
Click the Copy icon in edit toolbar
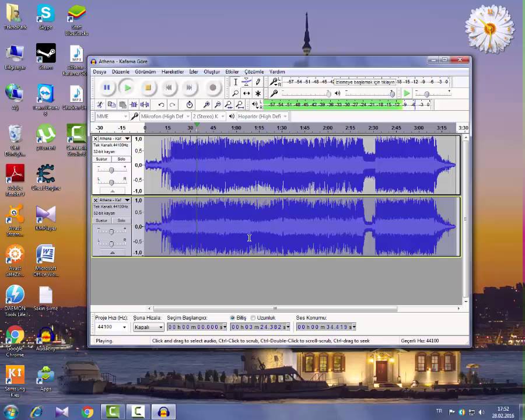(111, 105)
